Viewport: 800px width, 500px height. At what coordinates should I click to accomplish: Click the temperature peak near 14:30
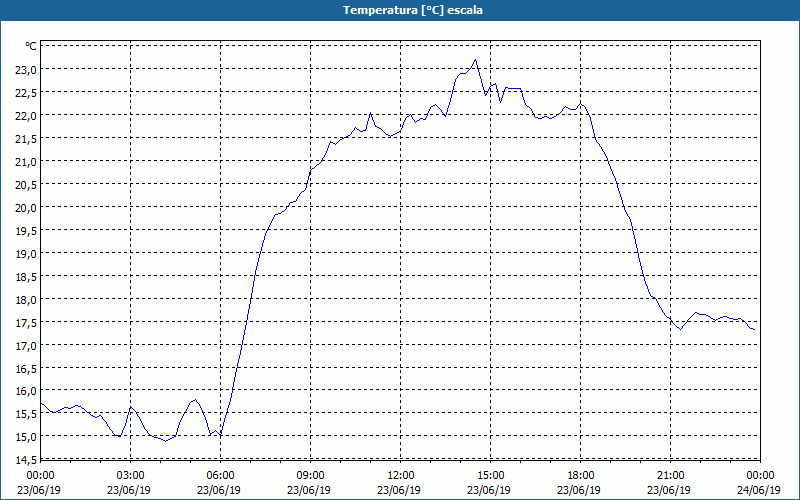pos(476,60)
